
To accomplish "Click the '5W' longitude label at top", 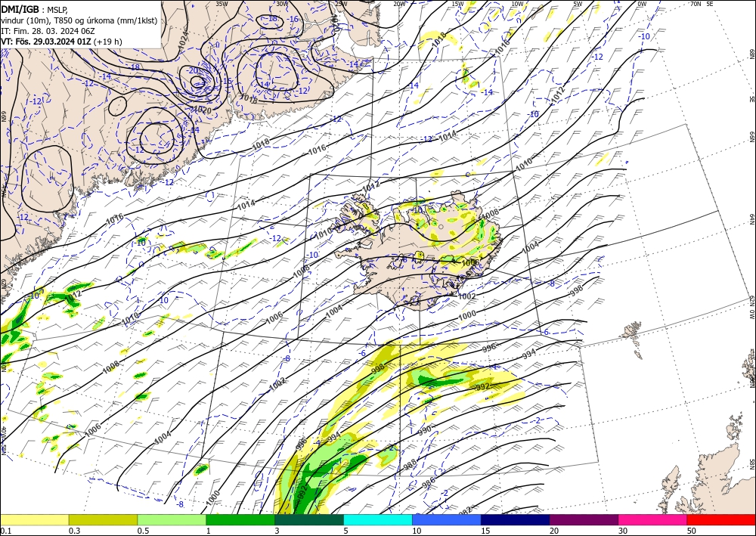I will pos(578,3).
